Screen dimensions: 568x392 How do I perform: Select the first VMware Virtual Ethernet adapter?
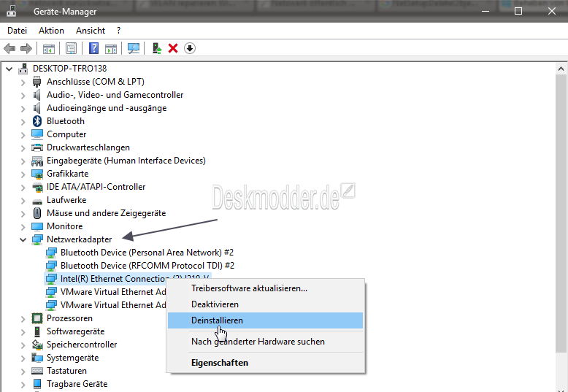click(113, 292)
